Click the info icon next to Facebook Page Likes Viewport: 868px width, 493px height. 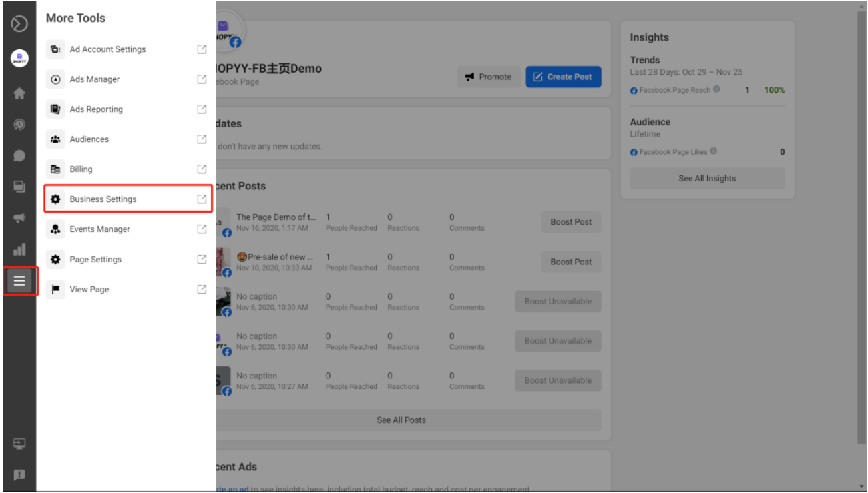point(713,151)
